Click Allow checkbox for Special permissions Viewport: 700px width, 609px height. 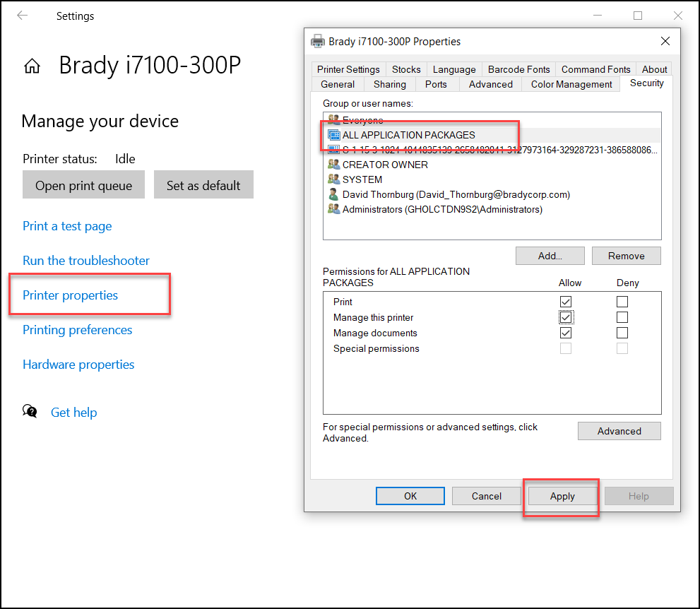click(566, 348)
